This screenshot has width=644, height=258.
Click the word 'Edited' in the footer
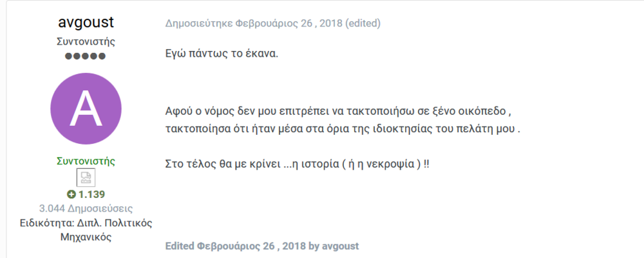[x=180, y=246]
